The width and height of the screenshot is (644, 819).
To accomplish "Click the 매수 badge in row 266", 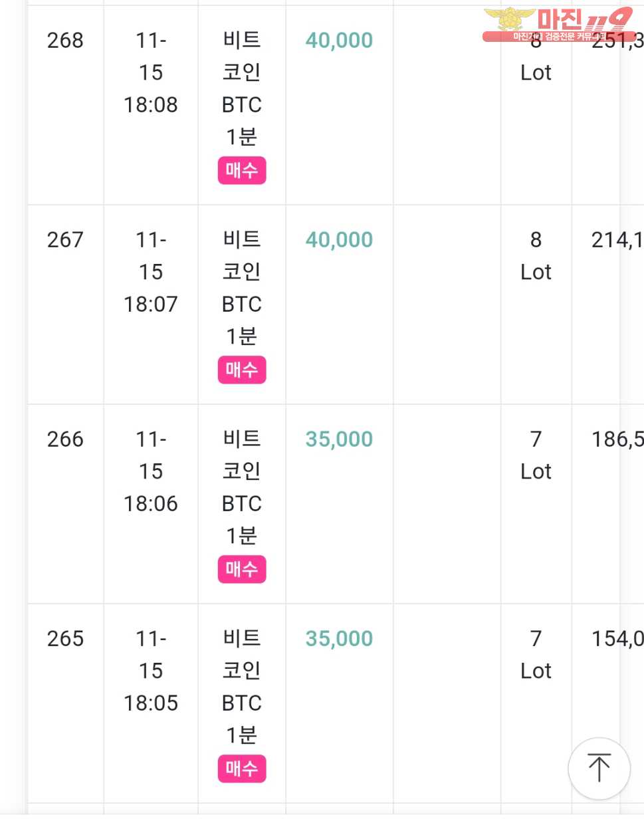I will pos(242,570).
